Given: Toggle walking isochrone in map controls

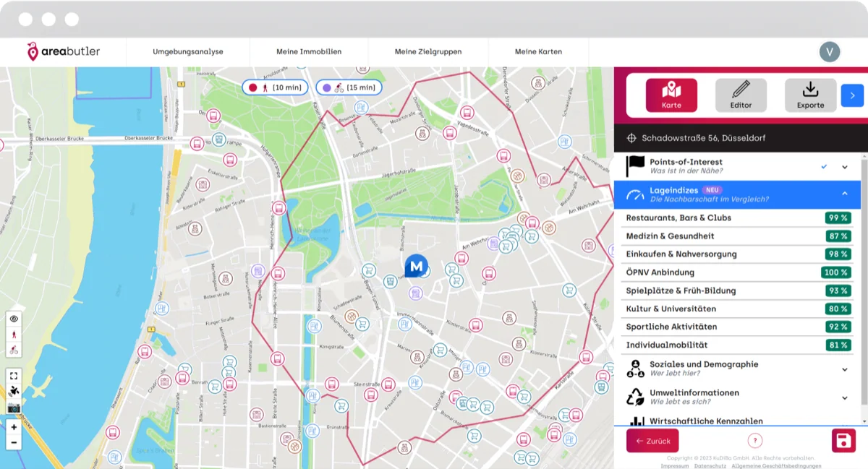Looking at the screenshot, I should coord(14,335).
